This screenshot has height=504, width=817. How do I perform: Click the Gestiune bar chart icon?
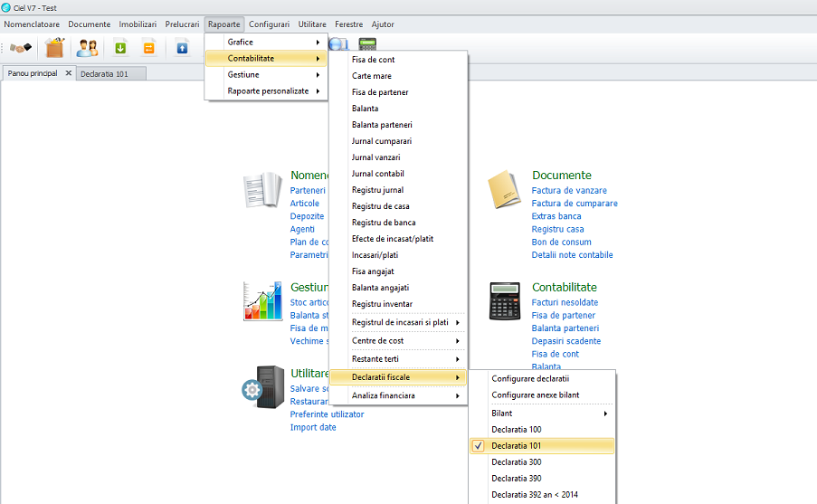point(262,300)
